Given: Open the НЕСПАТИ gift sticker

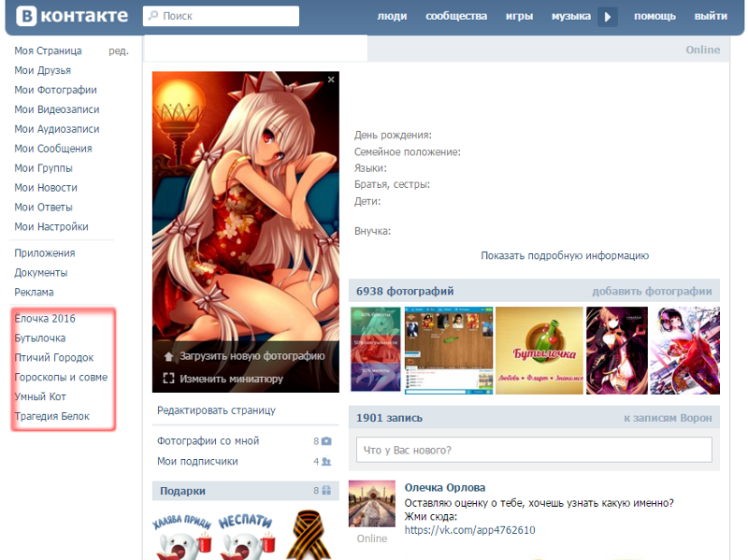Looking at the screenshot, I should (x=247, y=535).
